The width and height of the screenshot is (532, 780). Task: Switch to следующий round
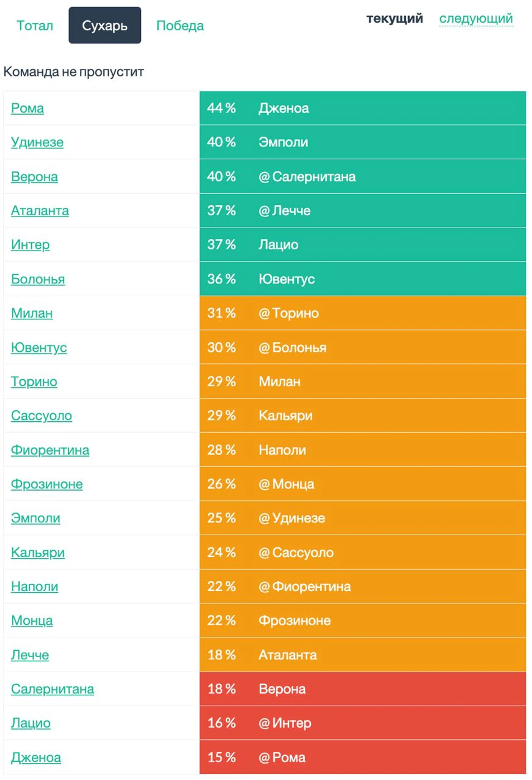coord(476,18)
